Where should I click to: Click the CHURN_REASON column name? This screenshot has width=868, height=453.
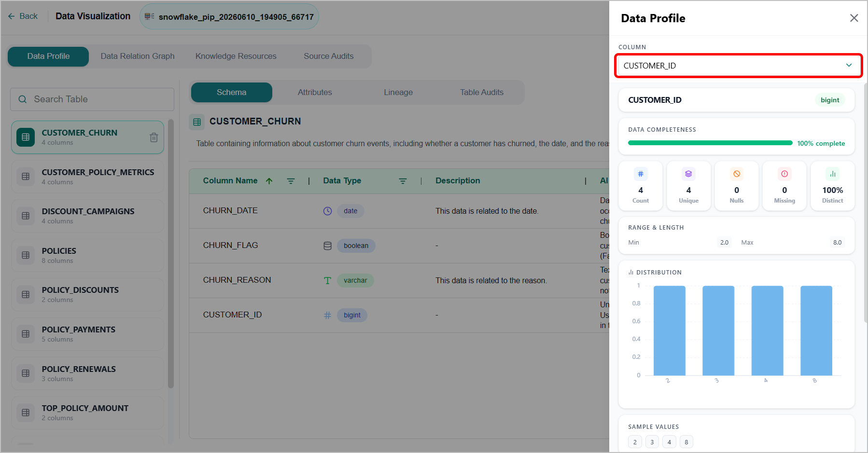(x=237, y=280)
